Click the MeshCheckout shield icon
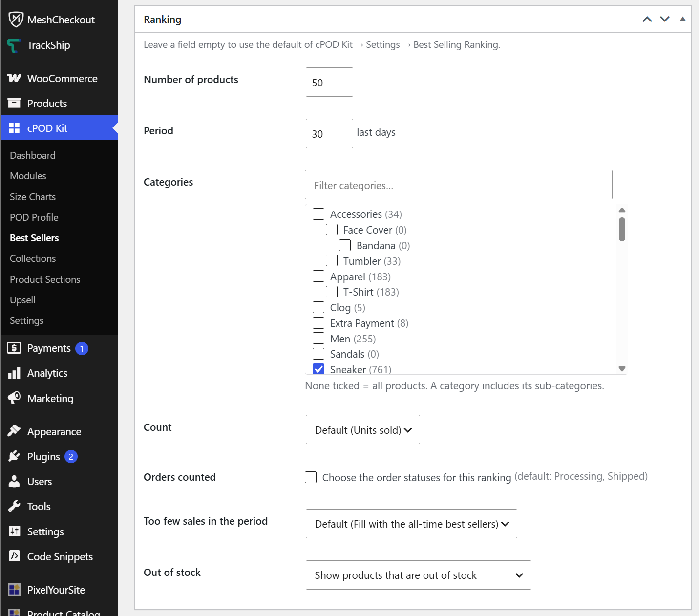Viewport: 699px width, 616px height. (x=16, y=20)
